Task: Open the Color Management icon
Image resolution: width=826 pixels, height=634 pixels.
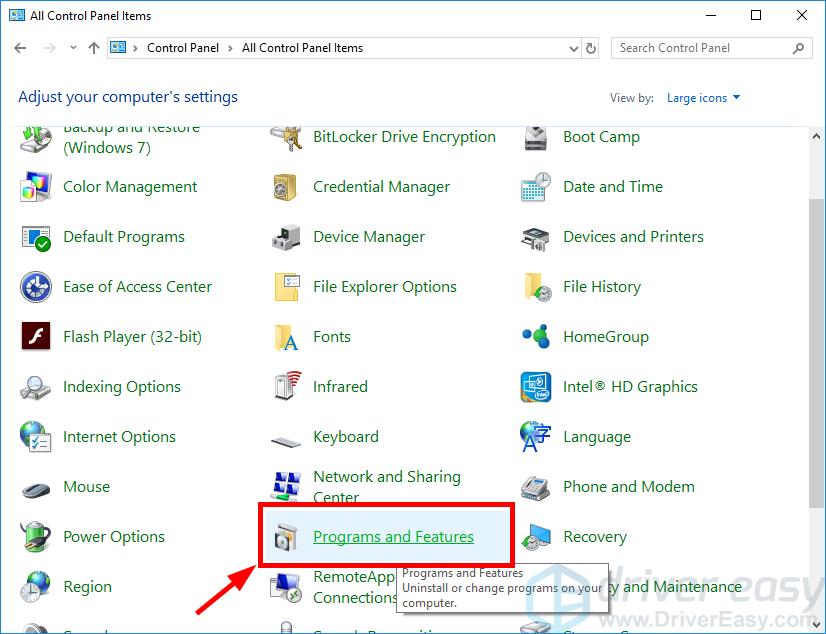Action: pos(36,187)
